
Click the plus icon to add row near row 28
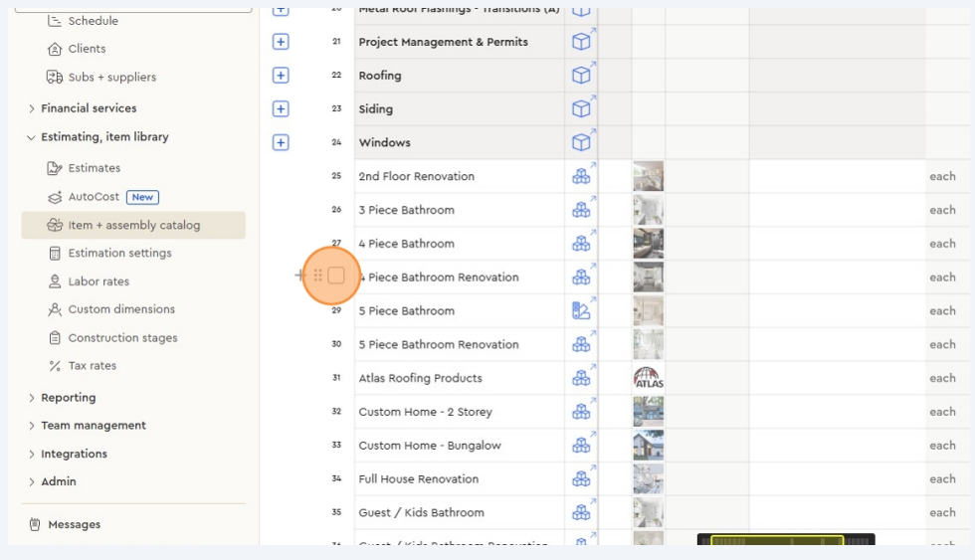(299, 276)
